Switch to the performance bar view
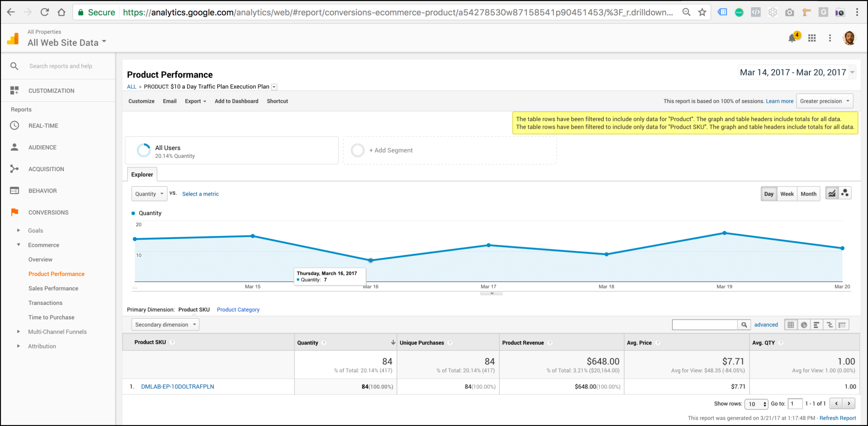 [817, 324]
